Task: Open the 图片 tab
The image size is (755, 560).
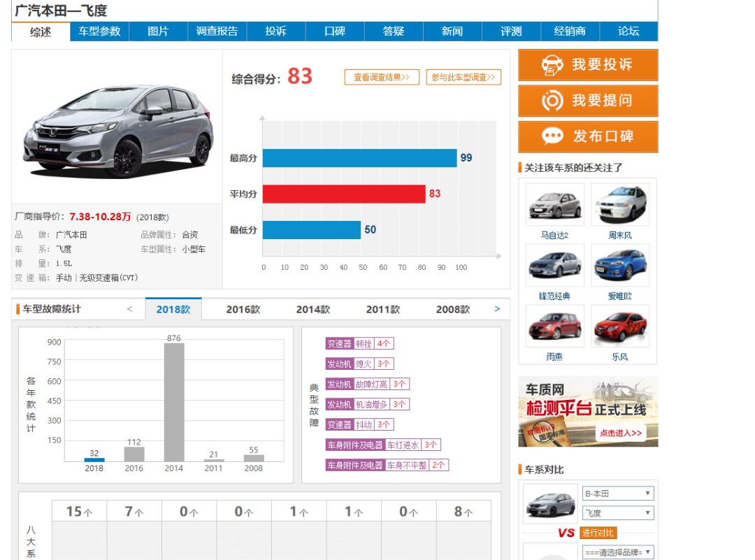Action: pyautogui.click(x=159, y=31)
